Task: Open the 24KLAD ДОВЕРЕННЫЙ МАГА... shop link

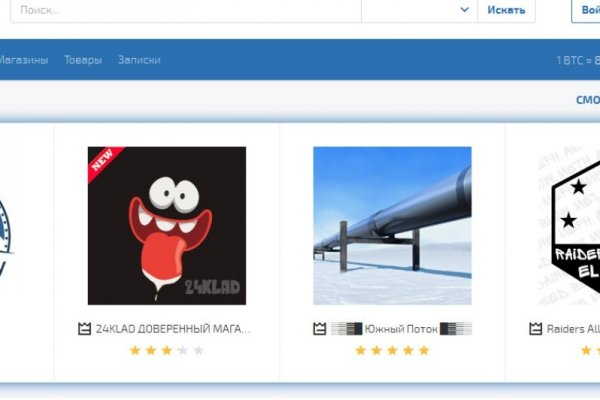Action: [172, 328]
